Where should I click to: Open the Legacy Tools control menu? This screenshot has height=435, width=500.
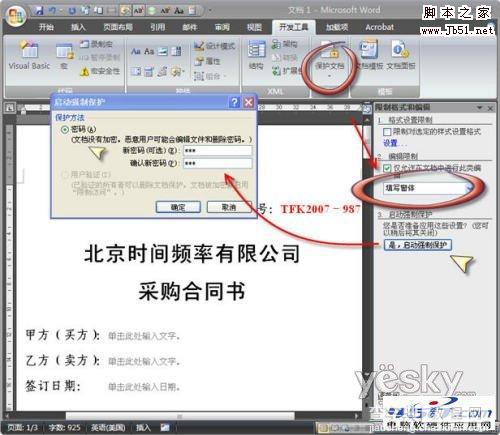coord(177,71)
